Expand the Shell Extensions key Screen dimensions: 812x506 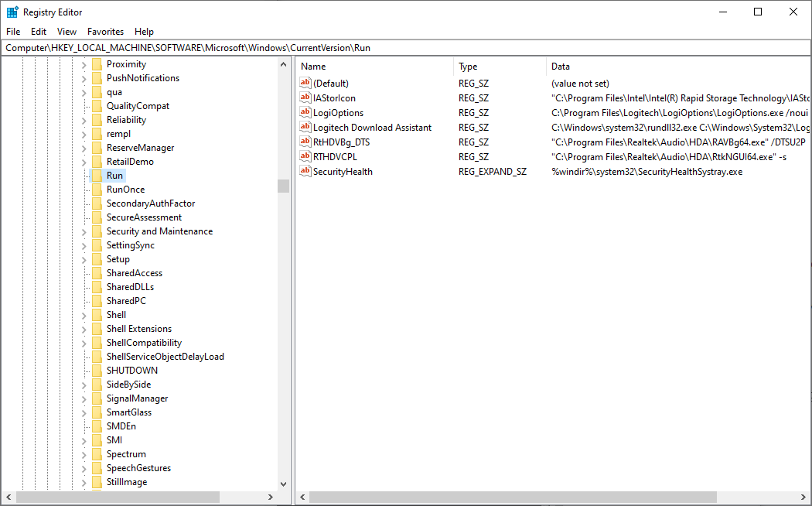click(84, 329)
